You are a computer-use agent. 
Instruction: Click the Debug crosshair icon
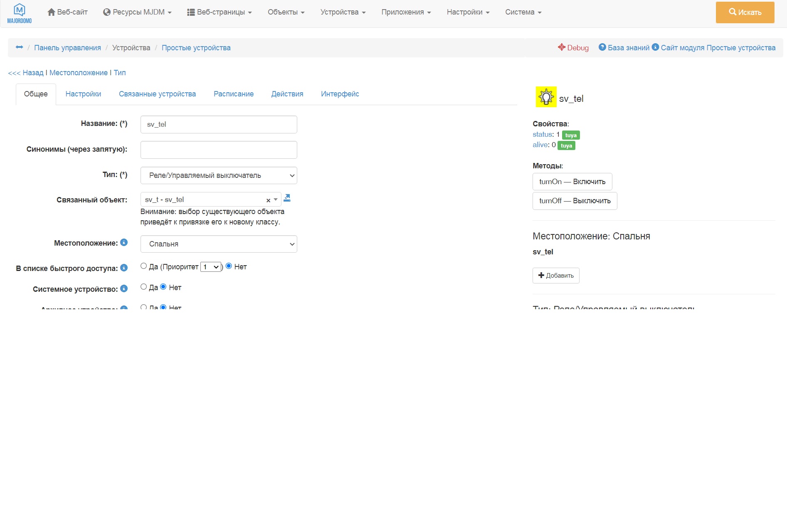[x=562, y=47]
